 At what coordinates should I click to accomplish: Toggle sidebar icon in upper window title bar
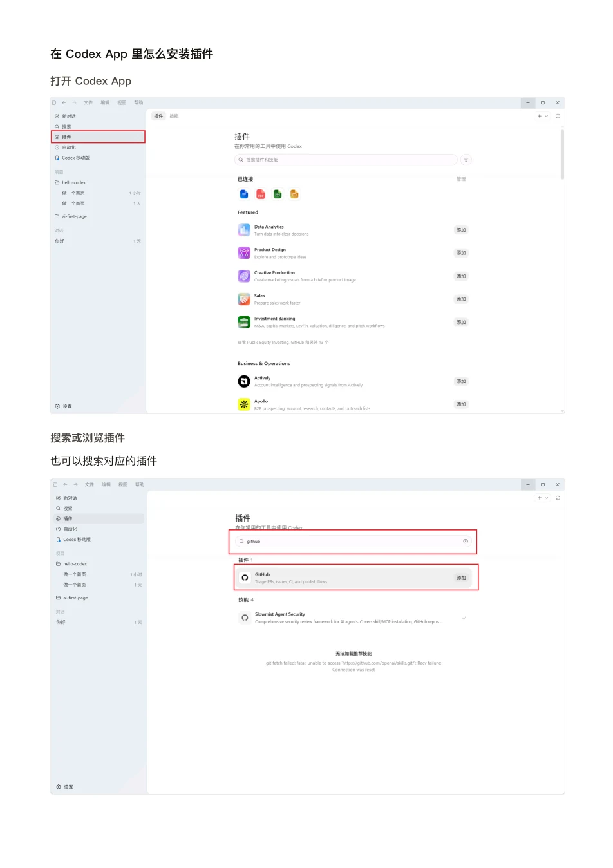tap(54, 102)
